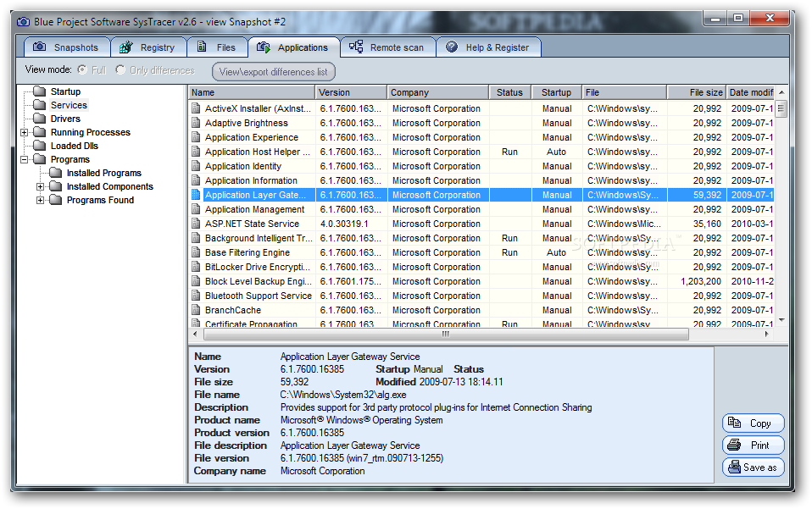Screen dimensions: 812x509
Task: Click the disk icon on Save as button
Action: [x=734, y=468]
